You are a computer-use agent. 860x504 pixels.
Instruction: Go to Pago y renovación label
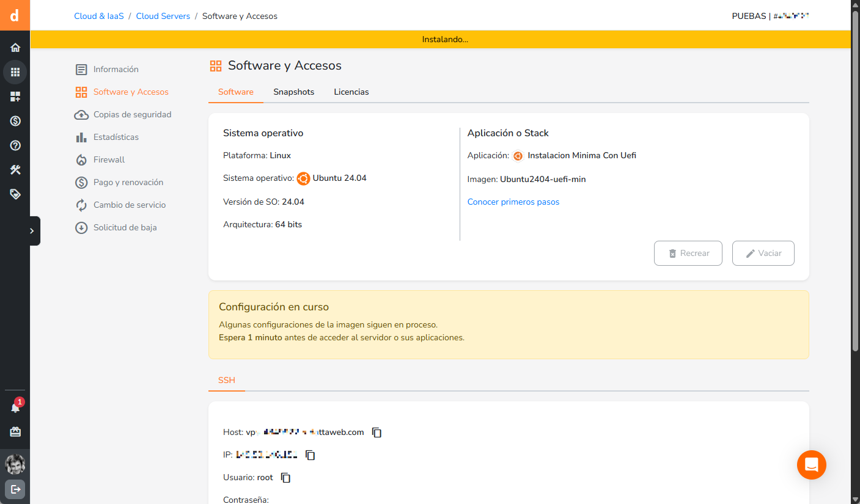pos(128,183)
